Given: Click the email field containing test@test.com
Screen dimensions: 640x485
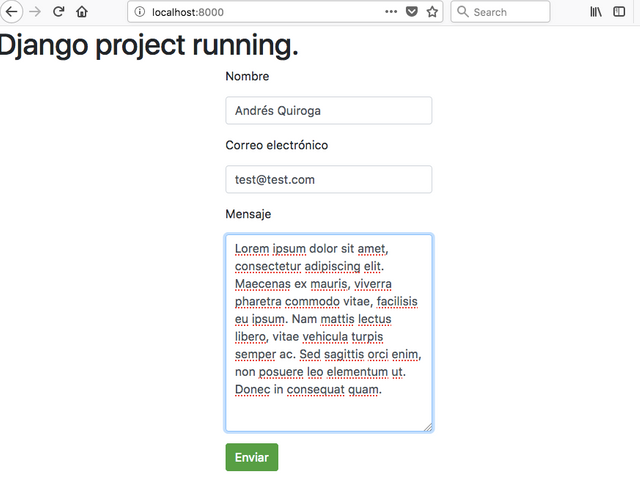Looking at the screenshot, I should point(329,180).
